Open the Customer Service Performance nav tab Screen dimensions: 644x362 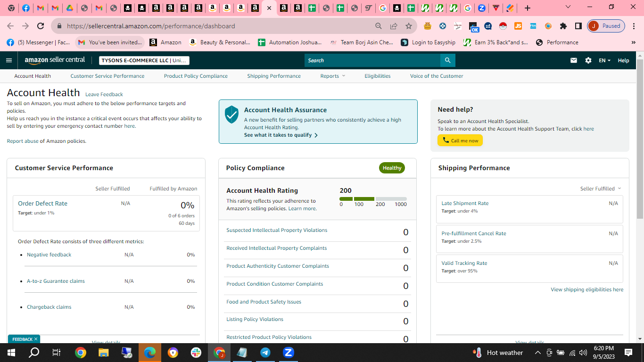[x=107, y=76]
